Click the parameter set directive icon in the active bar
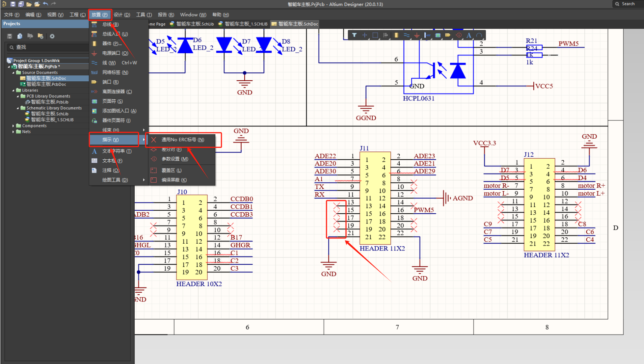Viewport: 644px width, 364px height. 459,35
